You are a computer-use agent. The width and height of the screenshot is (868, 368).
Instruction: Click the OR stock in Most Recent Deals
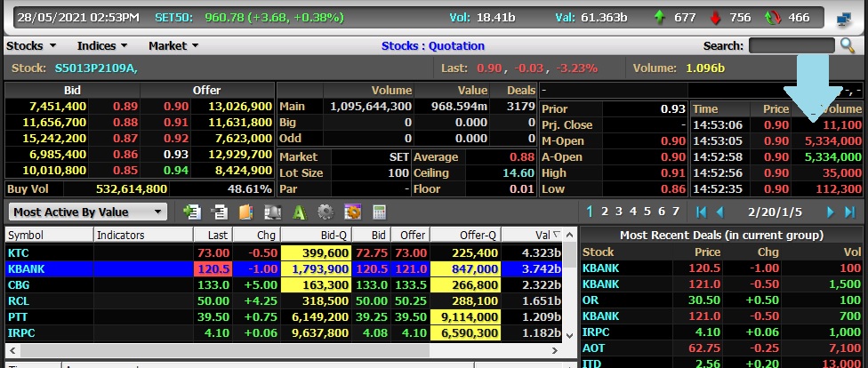(590, 300)
